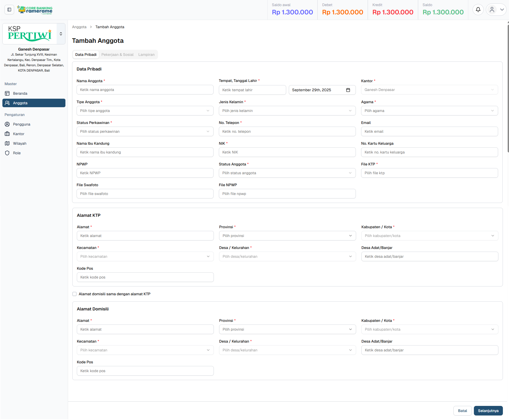Image resolution: width=509 pixels, height=420 pixels.
Task: Switch to the Pekerjaan & Sosial tab
Action: tap(117, 55)
